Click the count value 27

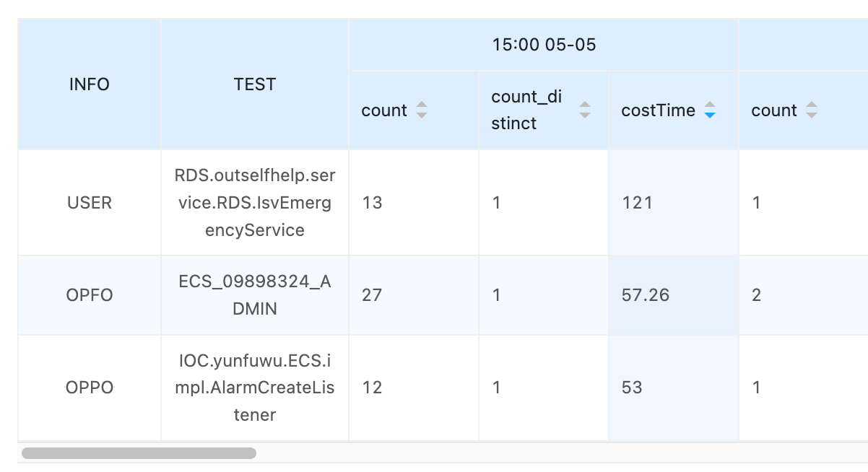tap(372, 295)
